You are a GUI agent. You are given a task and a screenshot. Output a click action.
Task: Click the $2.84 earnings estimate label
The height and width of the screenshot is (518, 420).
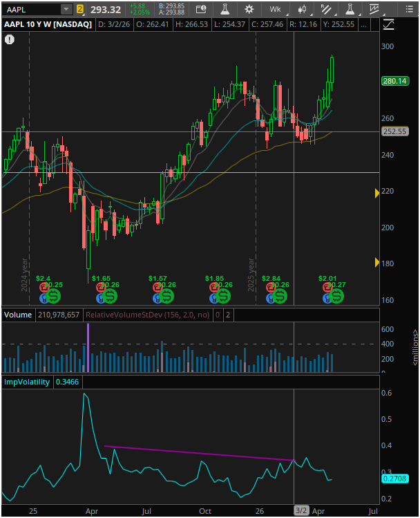point(271,279)
